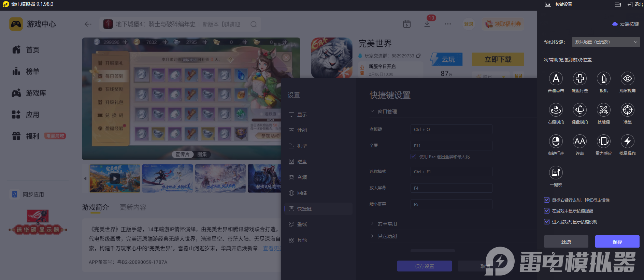The image size is (644, 280).
Task: Select the 批量操作 lightning icon
Action: click(627, 141)
